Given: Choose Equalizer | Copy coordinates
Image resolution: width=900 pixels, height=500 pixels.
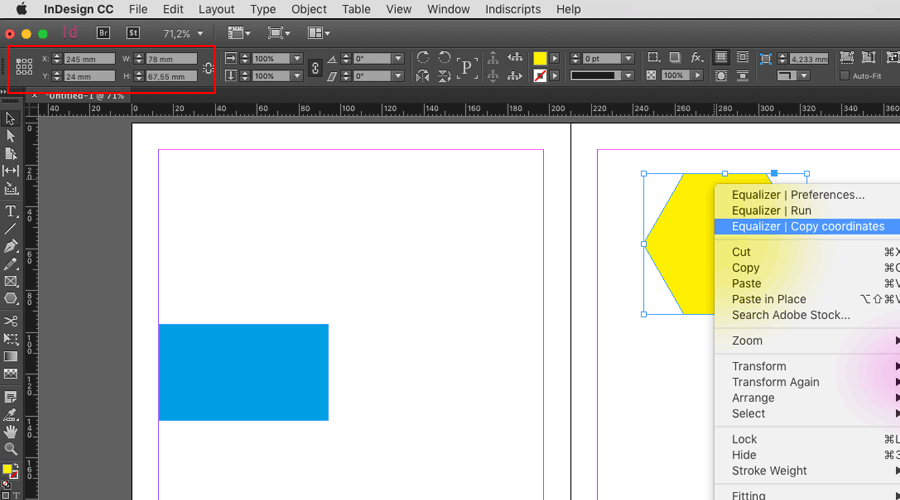Looking at the screenshot, I should pos(807,227).
